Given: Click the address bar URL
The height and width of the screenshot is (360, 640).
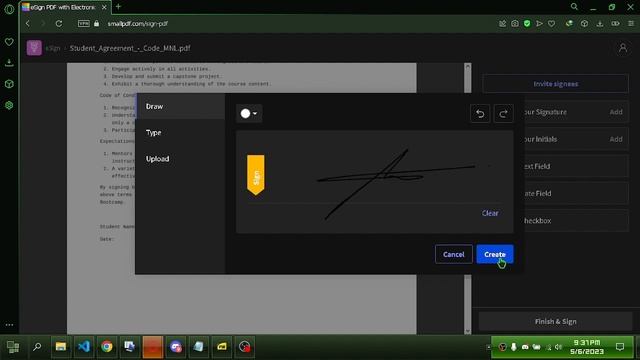Looking at the screenshot, I should [x=138, y=24].
